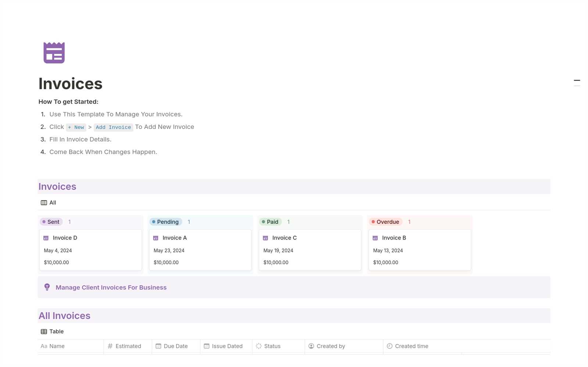Click the number icon in Estimated column

110,346
